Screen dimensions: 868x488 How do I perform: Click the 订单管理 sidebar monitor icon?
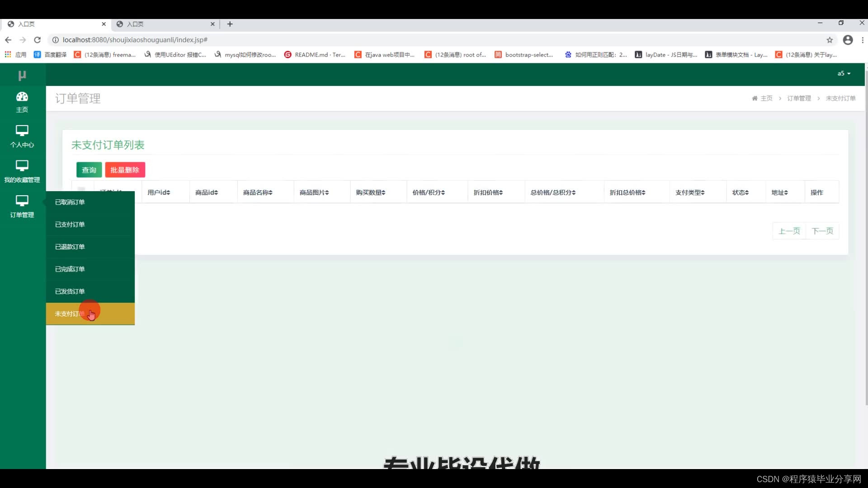(x=22, y=200)
